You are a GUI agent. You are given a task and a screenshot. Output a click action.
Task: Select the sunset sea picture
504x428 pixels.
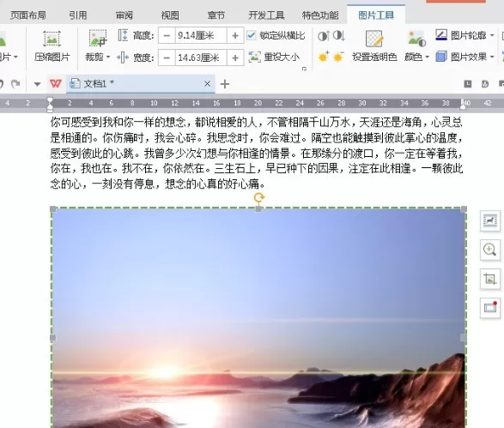258,318
